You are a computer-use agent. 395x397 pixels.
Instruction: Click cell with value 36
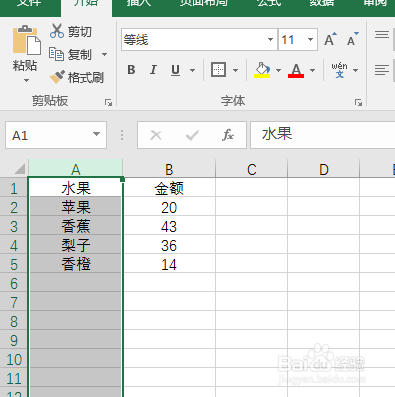pyautogui.click(x=169, y=245)
